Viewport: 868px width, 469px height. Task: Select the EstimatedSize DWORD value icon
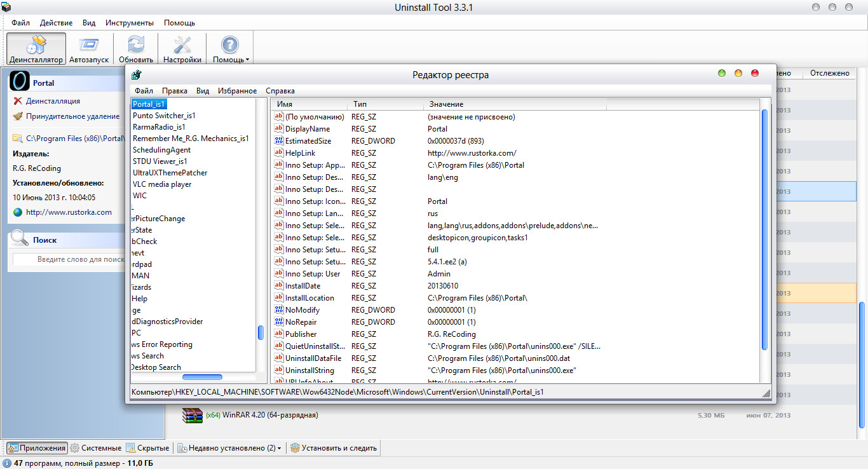(x=278, y=141)
